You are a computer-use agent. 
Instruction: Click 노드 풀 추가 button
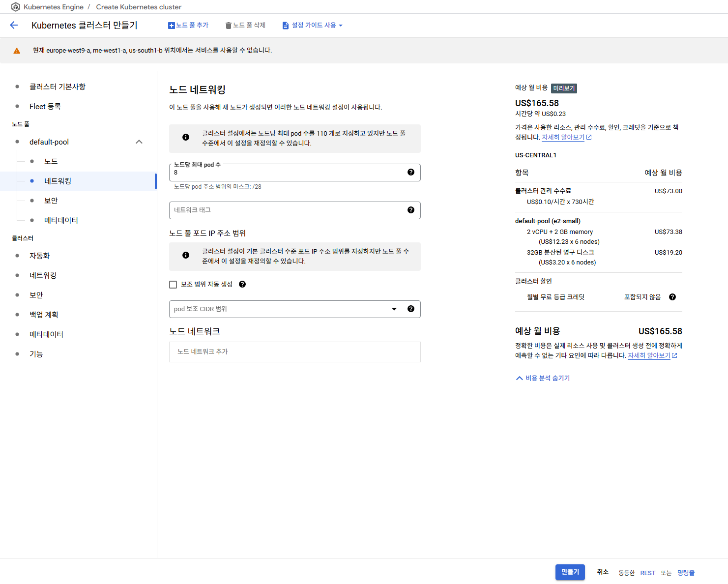(x=188, y=26)
